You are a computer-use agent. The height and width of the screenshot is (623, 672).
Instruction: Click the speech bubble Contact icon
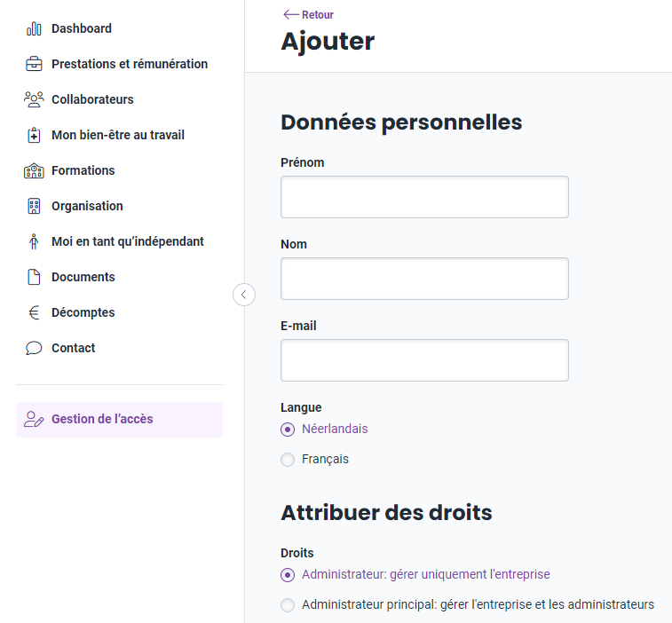[34, 349]
